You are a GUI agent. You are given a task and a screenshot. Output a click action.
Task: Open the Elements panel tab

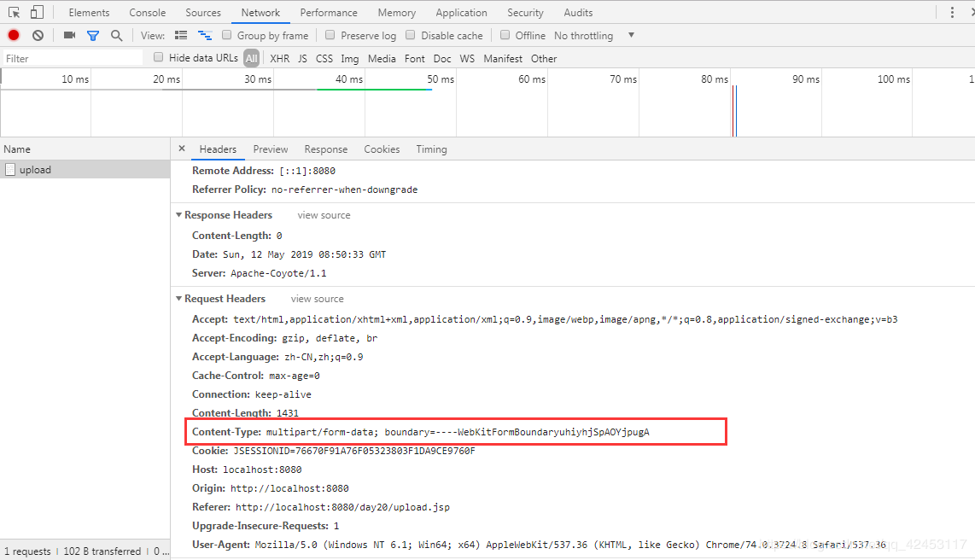click(89, 13)
